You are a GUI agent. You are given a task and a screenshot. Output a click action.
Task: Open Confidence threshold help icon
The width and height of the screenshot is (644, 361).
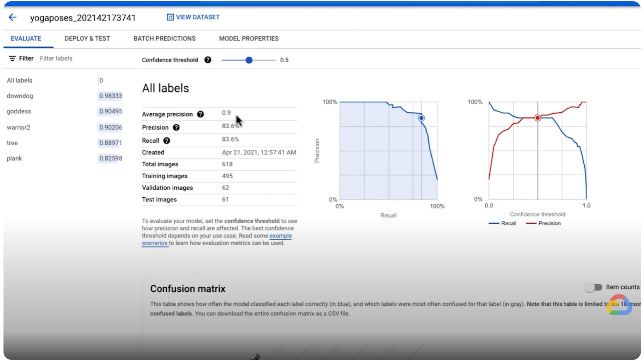point(208,60)
